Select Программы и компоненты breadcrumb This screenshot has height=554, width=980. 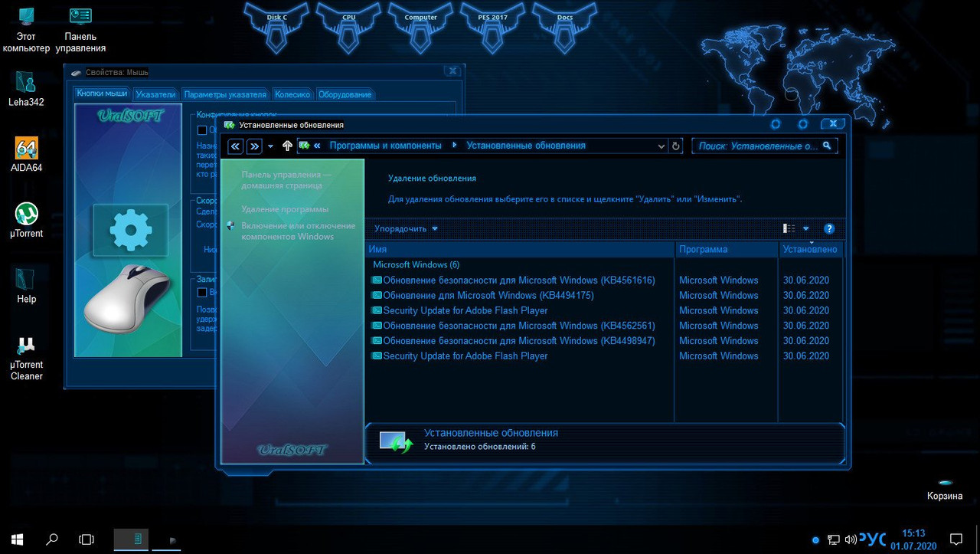click(385, 146)
